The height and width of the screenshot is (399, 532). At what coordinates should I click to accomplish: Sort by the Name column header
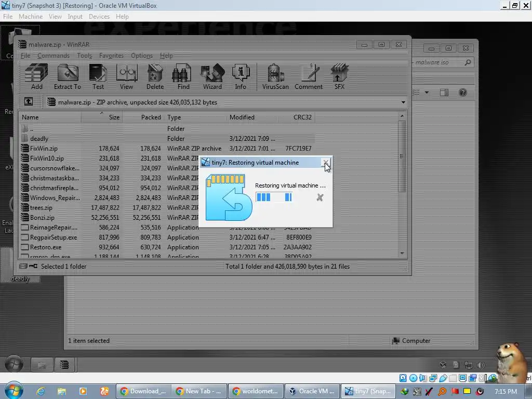point(50,117)
